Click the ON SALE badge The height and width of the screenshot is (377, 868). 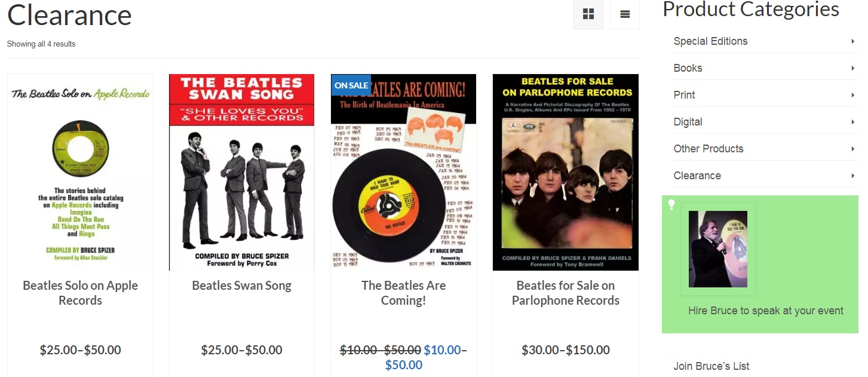(351, 85)
